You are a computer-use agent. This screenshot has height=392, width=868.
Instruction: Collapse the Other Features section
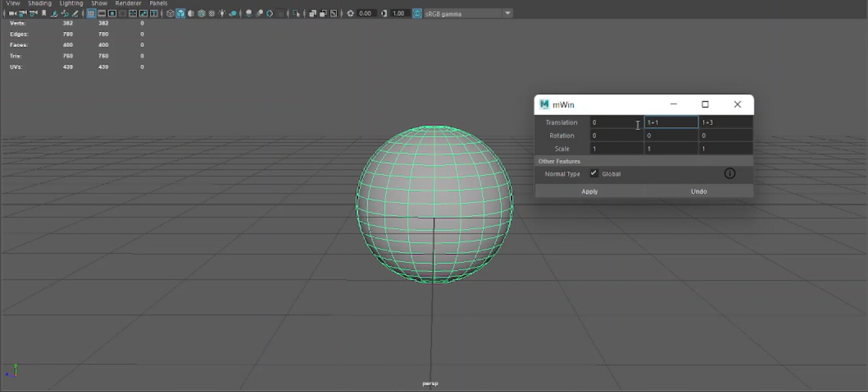pyautogui.click(x=559, y=160)
